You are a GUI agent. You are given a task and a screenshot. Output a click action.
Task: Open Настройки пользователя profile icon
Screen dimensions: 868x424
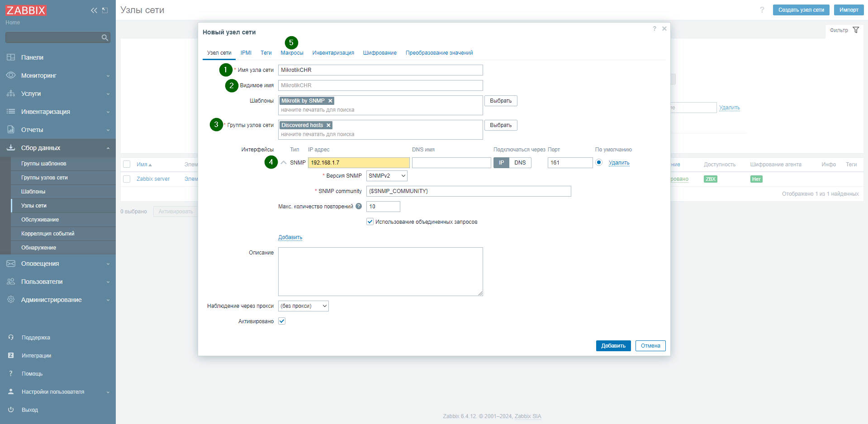[x=11, y=391]
